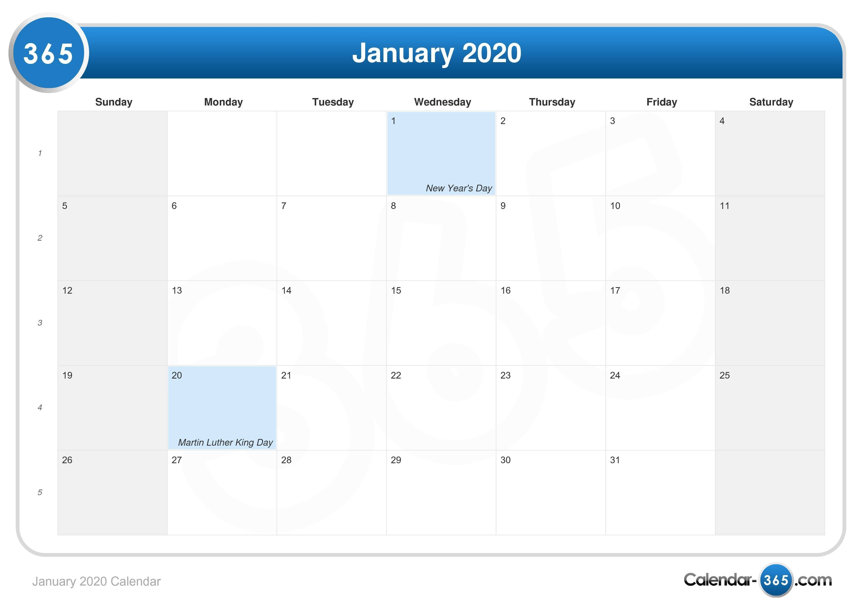Click Calendar-365.com website link
This screenshot has height=614, width=868.
(750, 581)
